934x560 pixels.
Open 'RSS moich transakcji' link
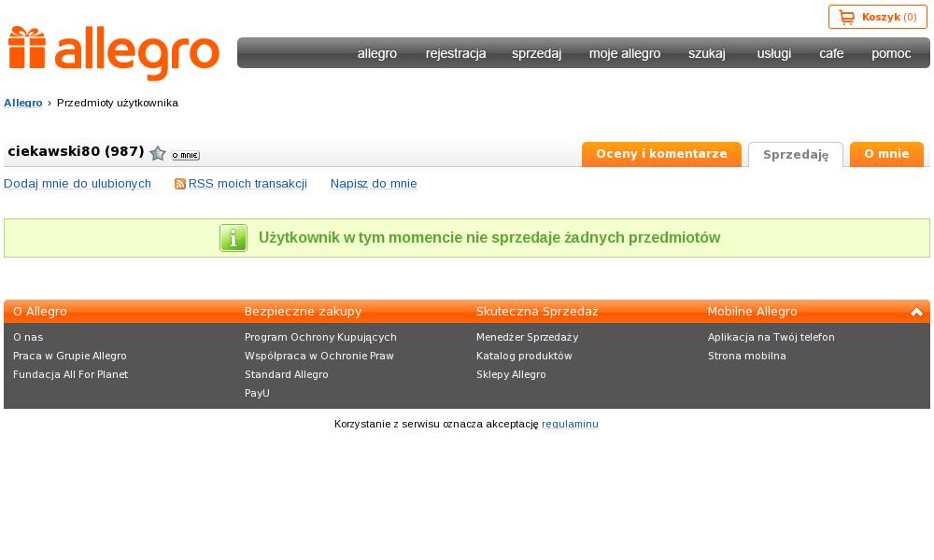pos(248,184)
